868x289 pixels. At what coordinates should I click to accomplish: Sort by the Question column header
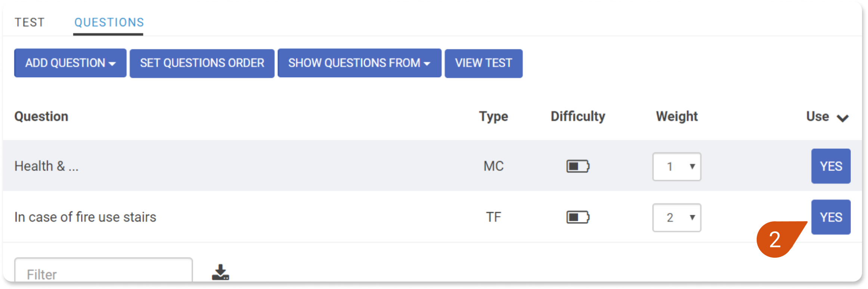[41, 116]
